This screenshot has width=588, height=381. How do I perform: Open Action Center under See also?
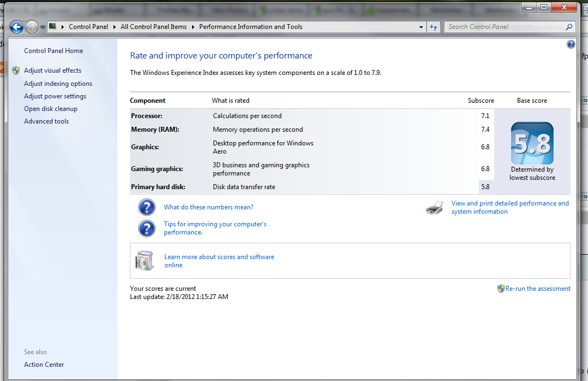(x=44, y=365)
